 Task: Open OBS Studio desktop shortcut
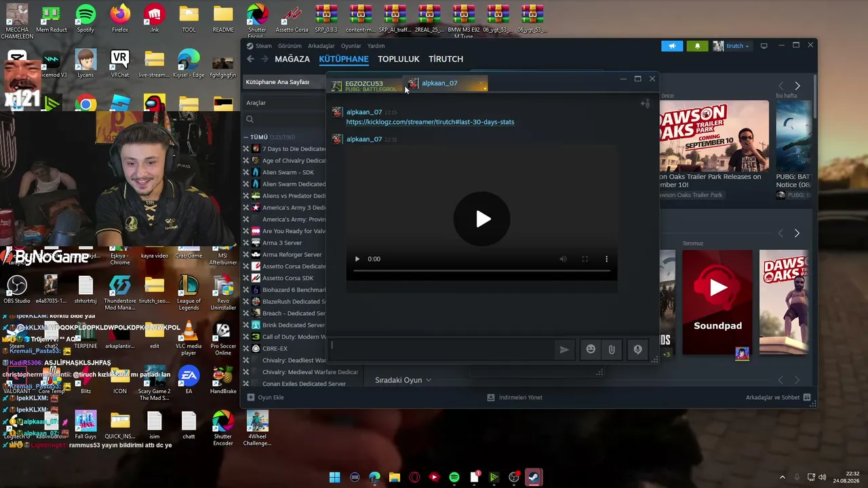click(x=17, y=290)
